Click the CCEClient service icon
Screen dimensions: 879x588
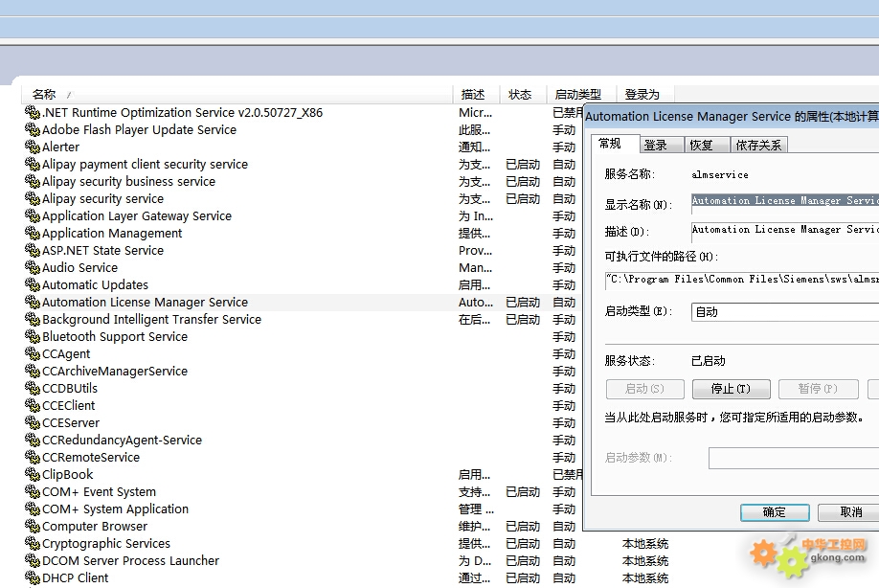click(33, 405)
